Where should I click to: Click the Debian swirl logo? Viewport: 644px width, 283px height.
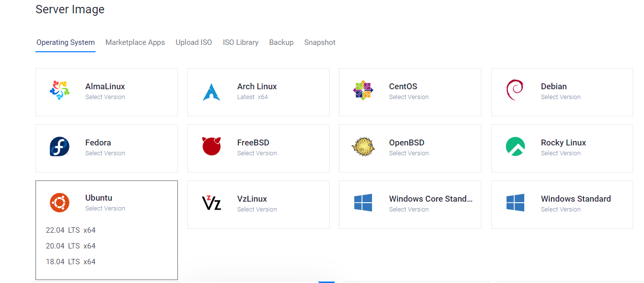tap(515, 91)
